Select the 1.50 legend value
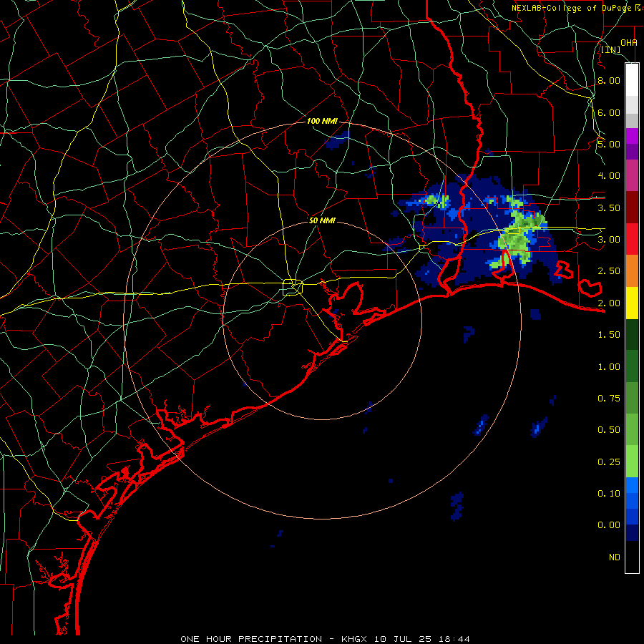This screenshot has width=644, height=644. coord(609,335)
